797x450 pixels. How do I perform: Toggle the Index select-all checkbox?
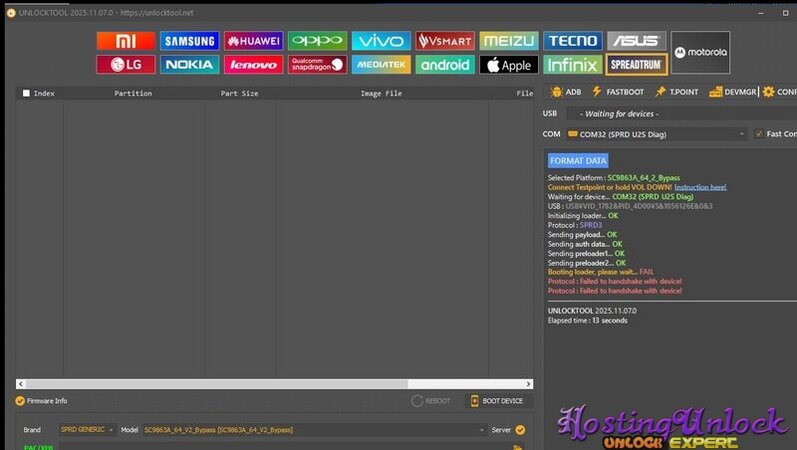(26, 93)
